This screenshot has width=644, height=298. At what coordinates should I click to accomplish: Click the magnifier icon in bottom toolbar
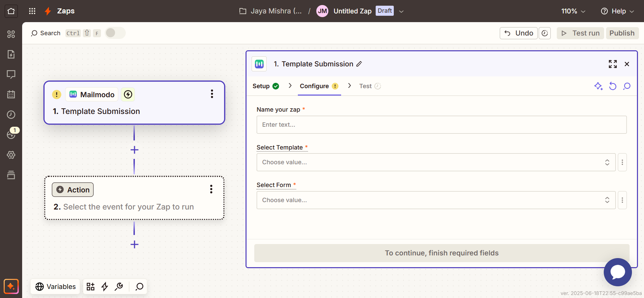[139, 287]
